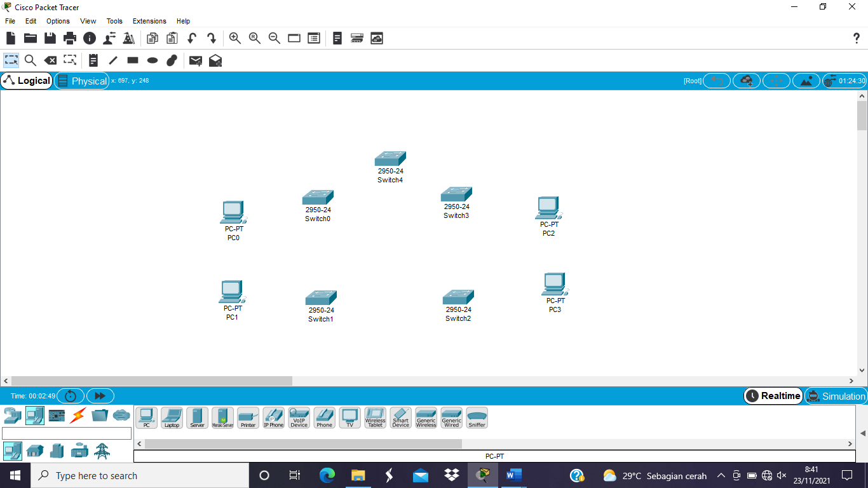The width and height of the screenshot is (868, 488).
Task: Select the Network Devices category
Action: (13, 416)
